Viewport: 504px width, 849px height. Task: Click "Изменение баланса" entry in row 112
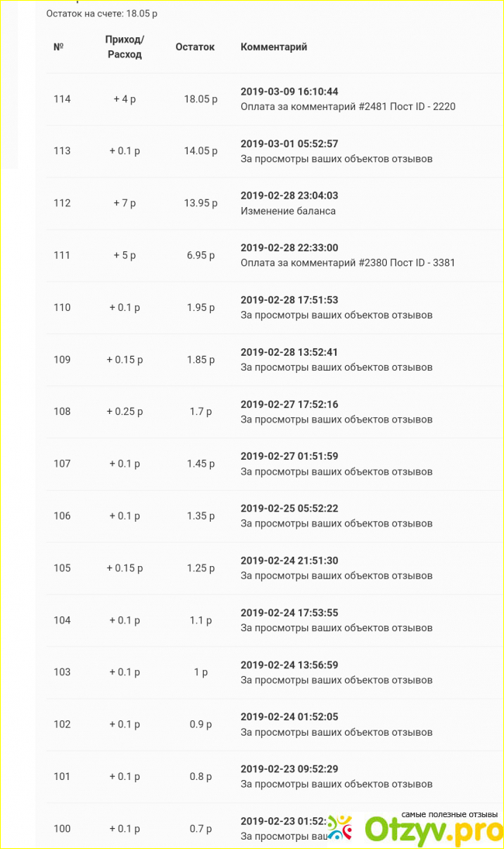pyautogui.click(x=288, y=211)
